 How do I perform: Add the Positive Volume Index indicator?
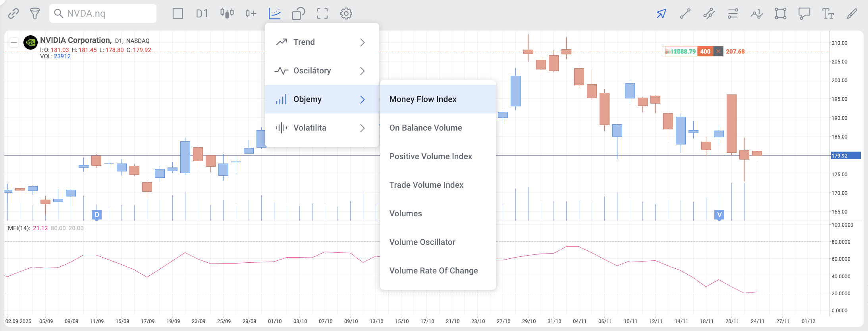click(x=438, y=156)
